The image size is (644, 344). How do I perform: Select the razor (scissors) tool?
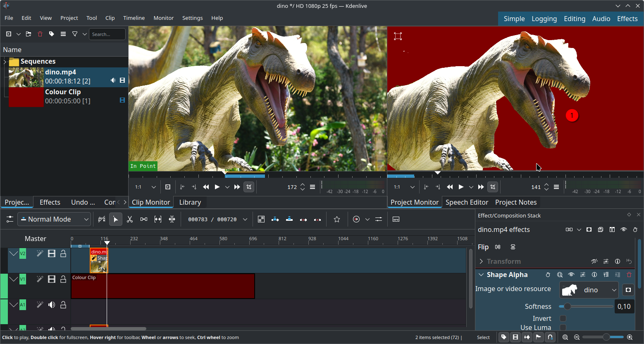(x=130, y=220)
